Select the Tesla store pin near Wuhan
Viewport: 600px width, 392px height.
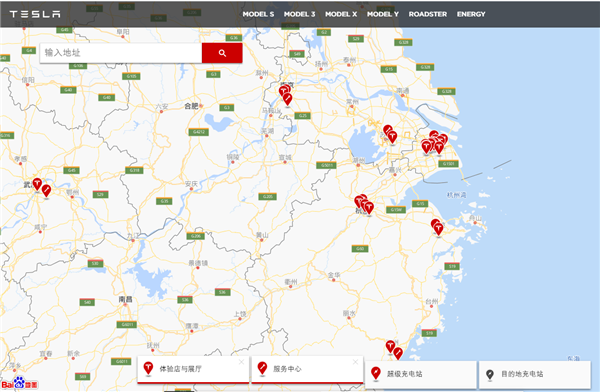click(37, 184)
